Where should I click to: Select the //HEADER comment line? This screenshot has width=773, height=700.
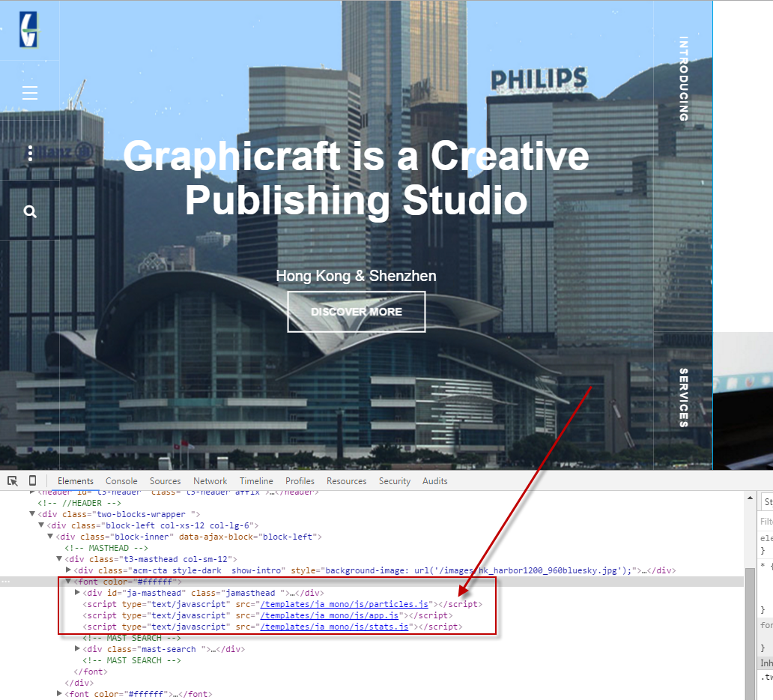79,503
